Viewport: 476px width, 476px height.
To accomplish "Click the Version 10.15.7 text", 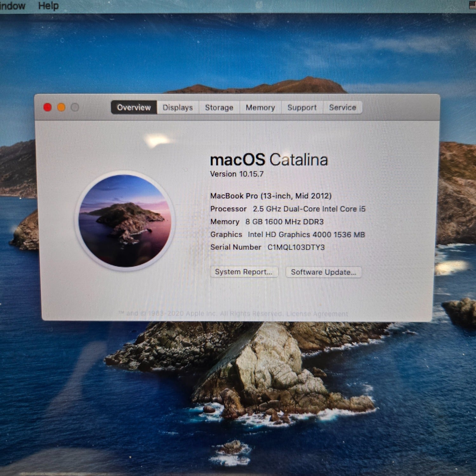I will (x=237, y=174).
